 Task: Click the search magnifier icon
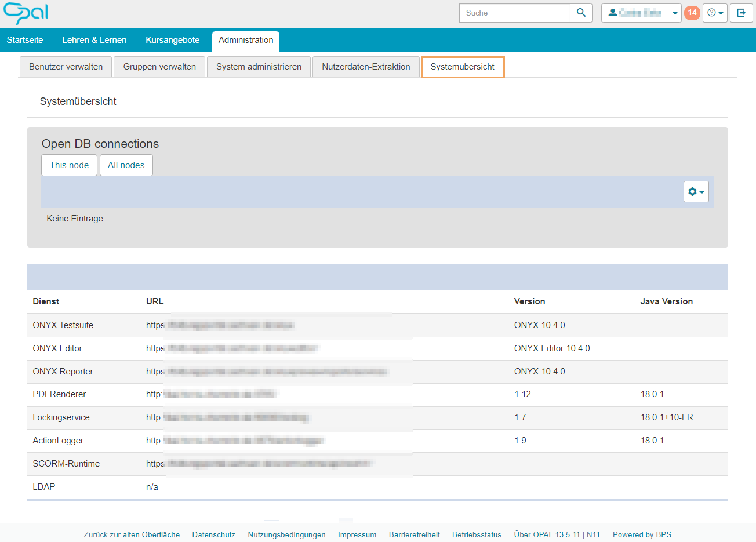pyautogui.click(x=581, y=13)
